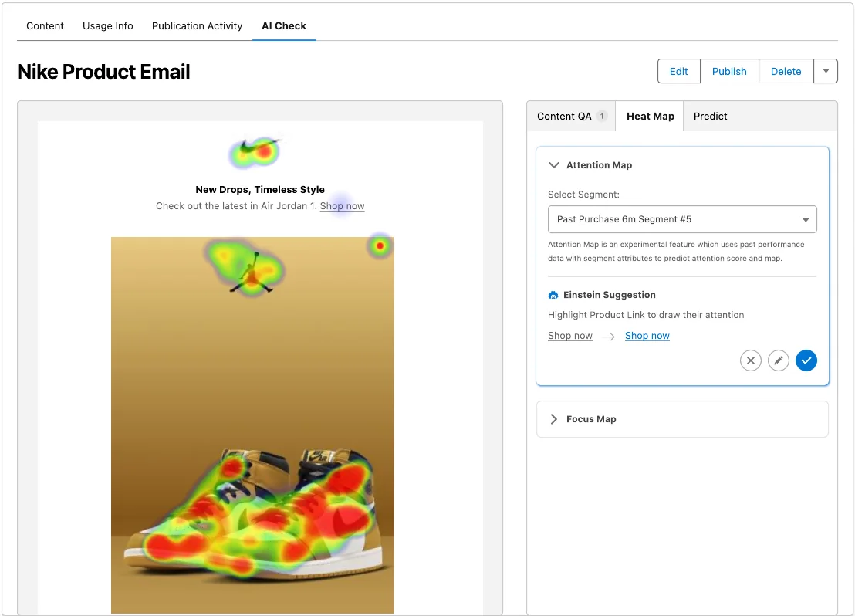This screenshot has width=855, height=616.
Task: Click the Publish button
Action: pyautogui.click(x=729, y=72)
